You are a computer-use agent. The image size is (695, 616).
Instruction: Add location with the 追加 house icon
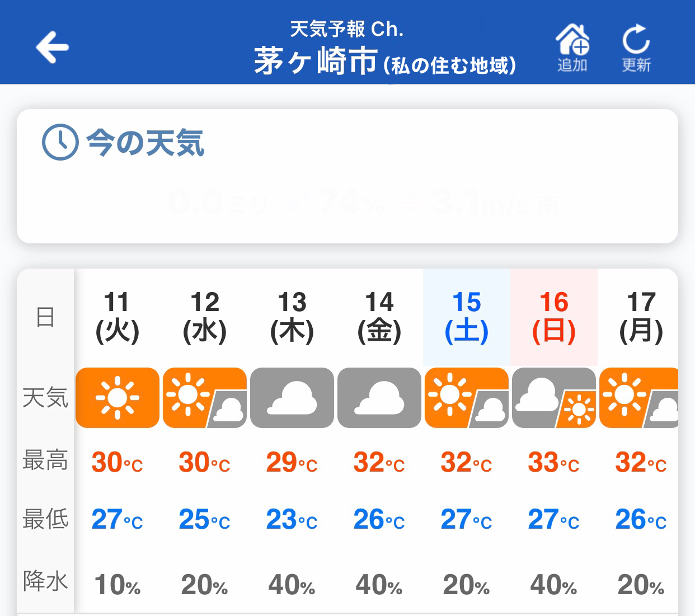click(572, 48)
